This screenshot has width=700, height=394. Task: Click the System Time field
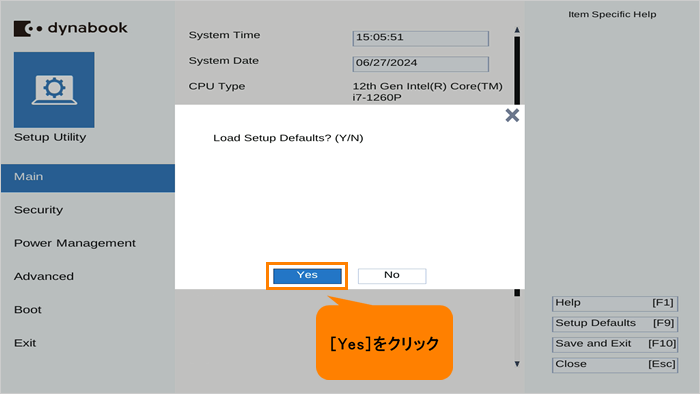point(421,38)
